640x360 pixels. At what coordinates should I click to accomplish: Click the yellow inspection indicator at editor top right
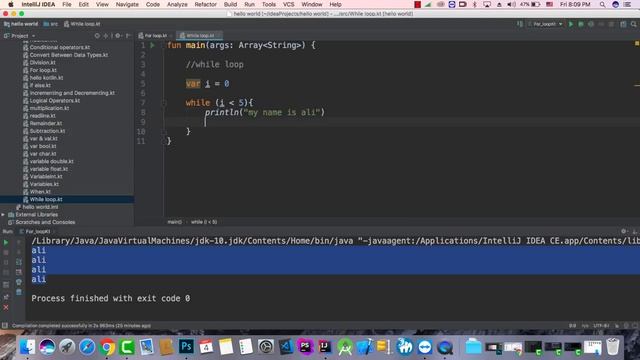point(636,43)
